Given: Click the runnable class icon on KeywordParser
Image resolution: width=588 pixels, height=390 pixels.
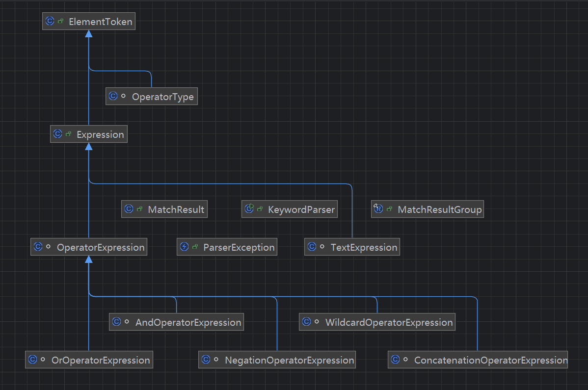Looking at the screenshot, I should [249, 209].
